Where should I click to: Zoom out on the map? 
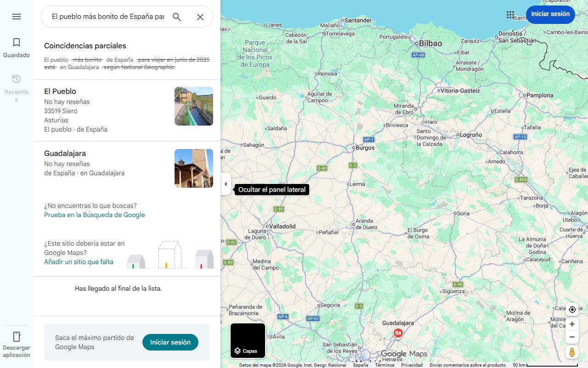(572, 337)
